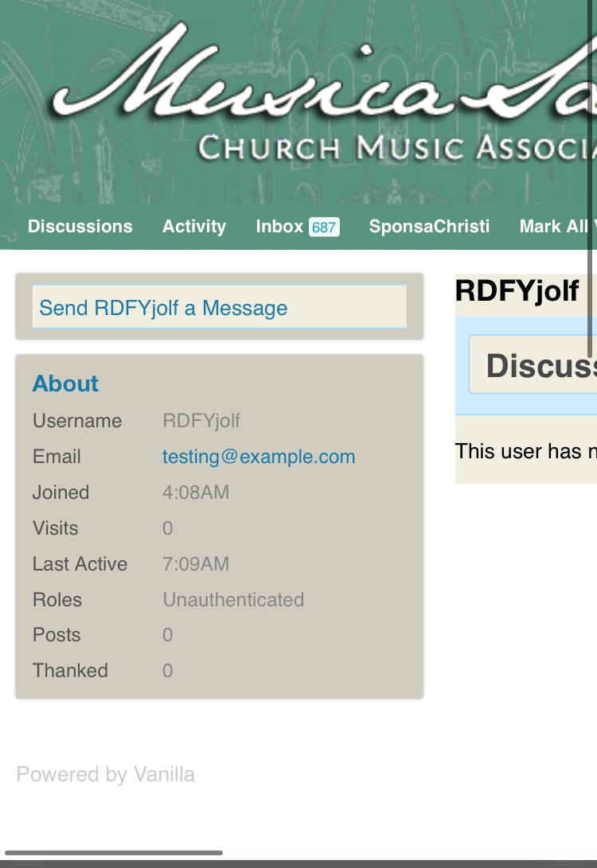
Task: Click the 687 inbox count badge
Action: 324,227
